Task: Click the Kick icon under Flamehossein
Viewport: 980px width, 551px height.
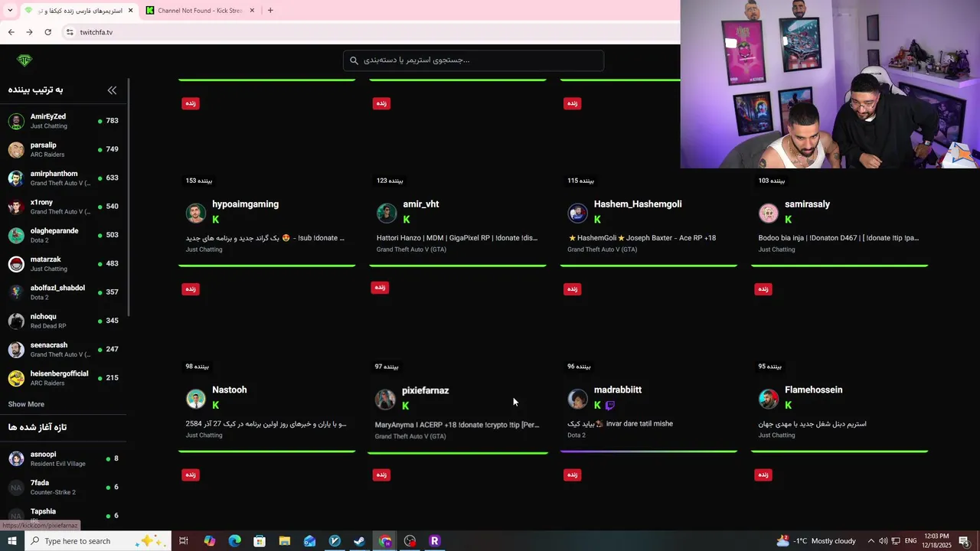Action: point(788,406)
